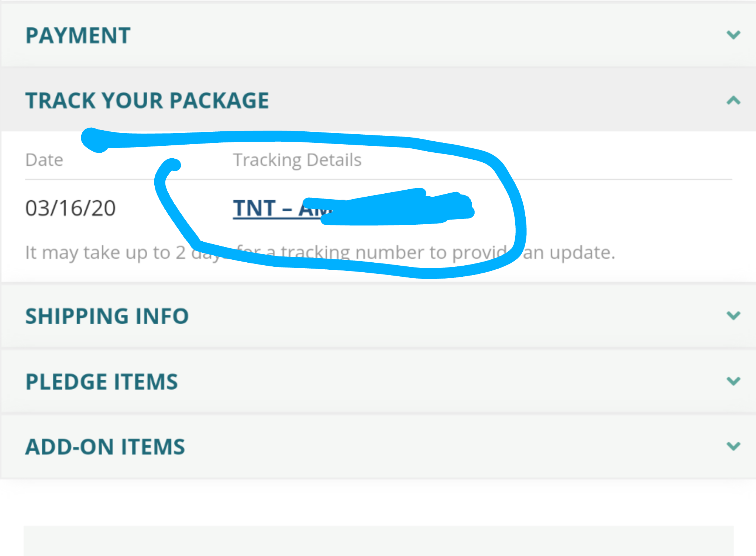Select the 03/16/20 shipment date
756x556 pixels.
pyautogui.click(x=70, y=208)
